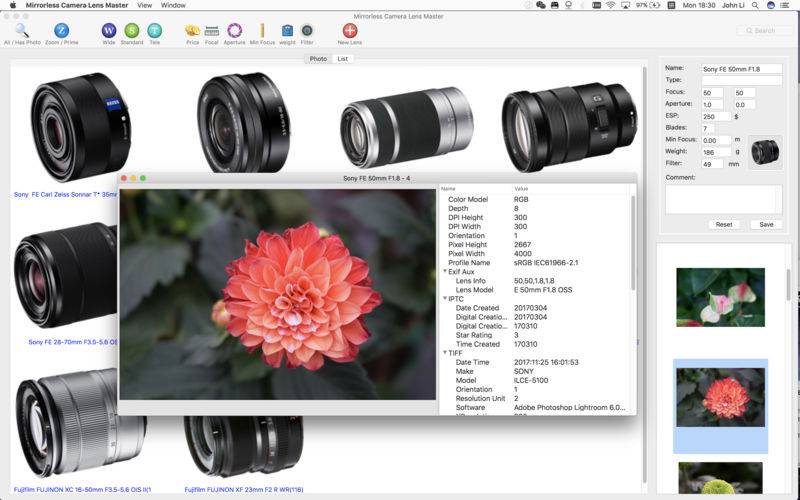Edit the Filter size field

point(712,164)
